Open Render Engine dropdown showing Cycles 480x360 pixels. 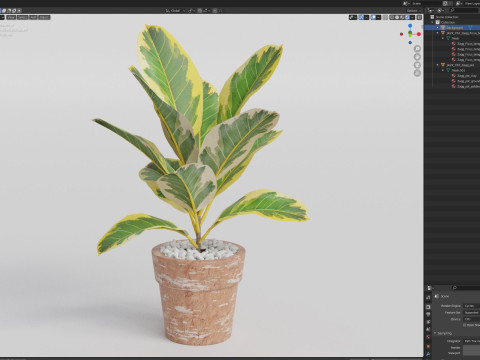pyautogui.click(x=471, y=306)
